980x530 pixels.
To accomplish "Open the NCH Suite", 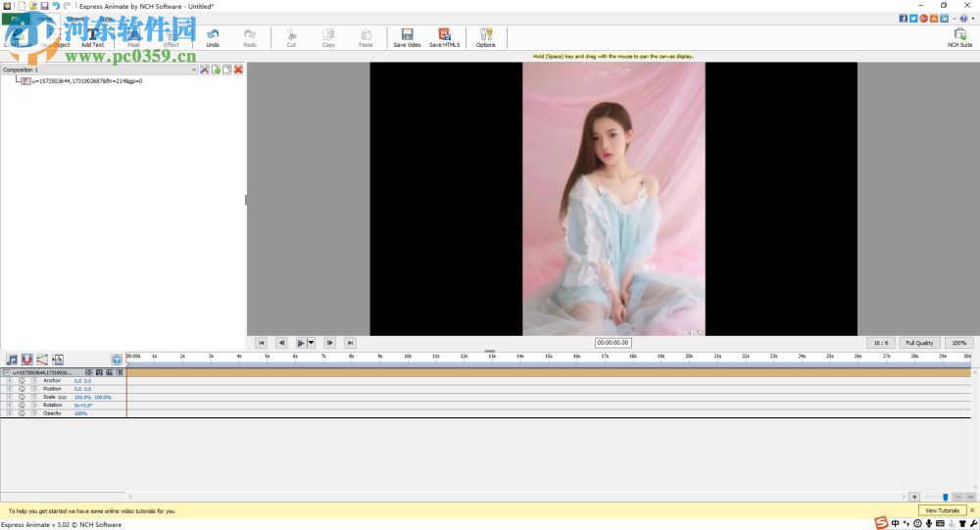I will 959,37.
